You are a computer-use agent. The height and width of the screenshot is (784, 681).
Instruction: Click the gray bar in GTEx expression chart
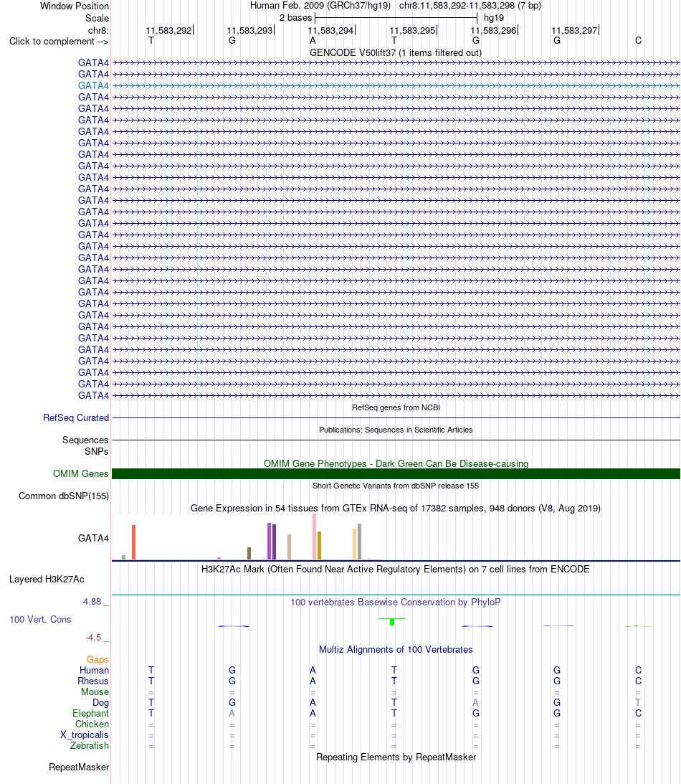point(359,542)
